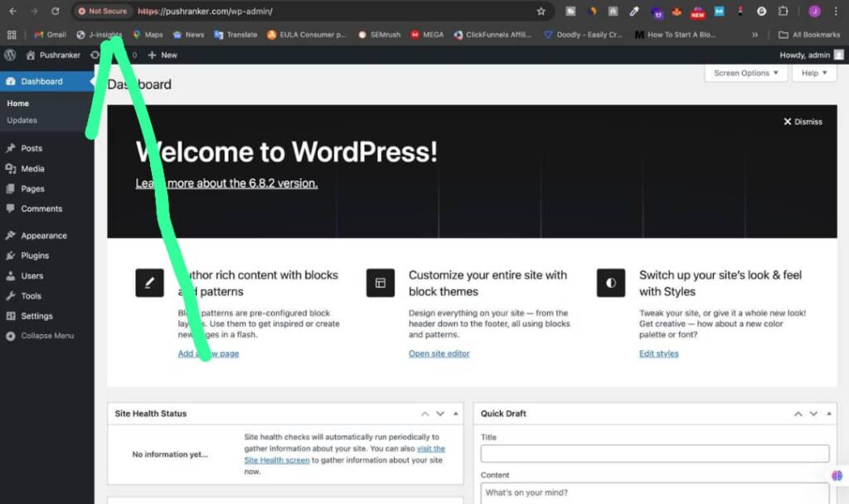
Task: Open Plugins in the admin menu
Action: (x=35, y=255)
